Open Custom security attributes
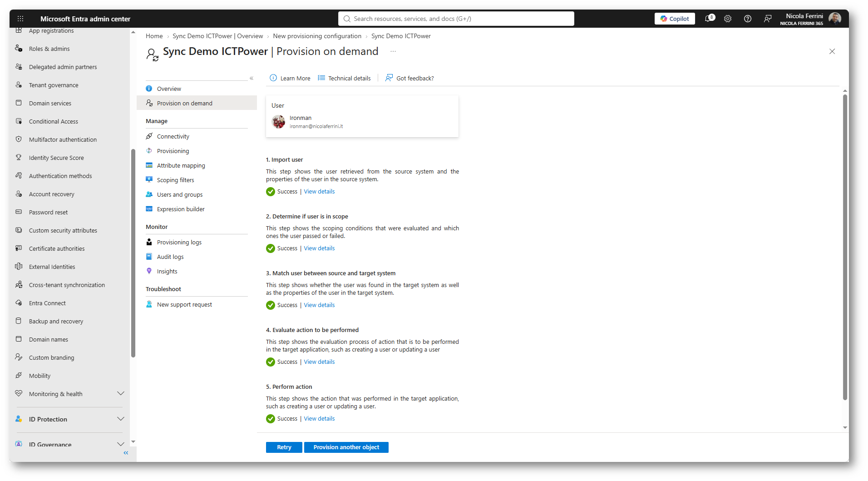Image resolution: width=868 pixels, height=481 pixels. coord(63,230)
